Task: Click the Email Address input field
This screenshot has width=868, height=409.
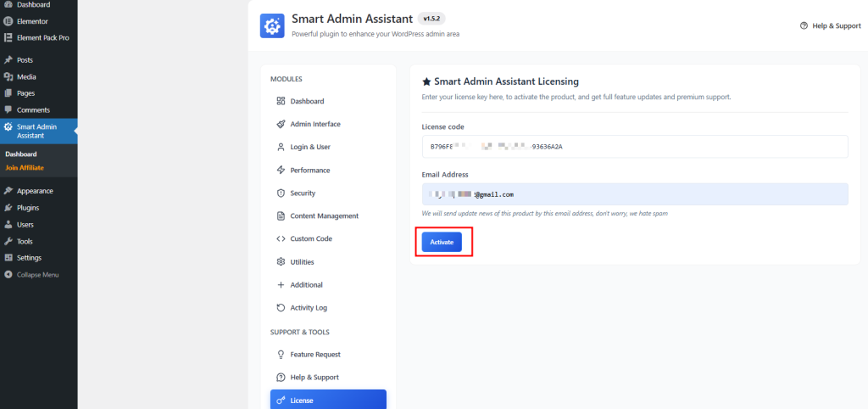Action: tap(635, 194)
